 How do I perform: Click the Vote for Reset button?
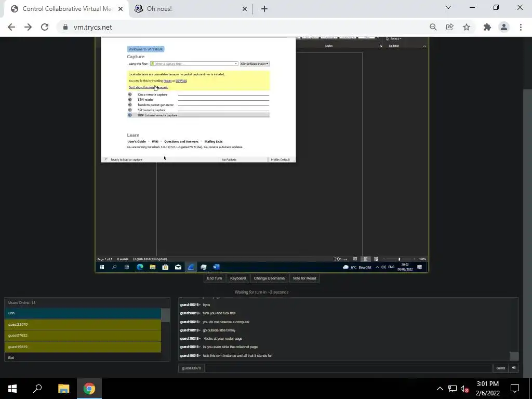[x=304, y=278]
